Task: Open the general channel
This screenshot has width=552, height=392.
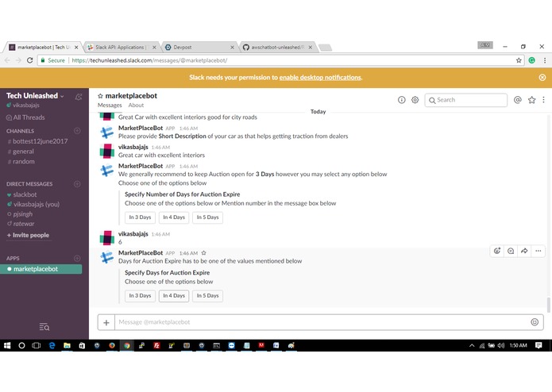Action: coord(21,152)
